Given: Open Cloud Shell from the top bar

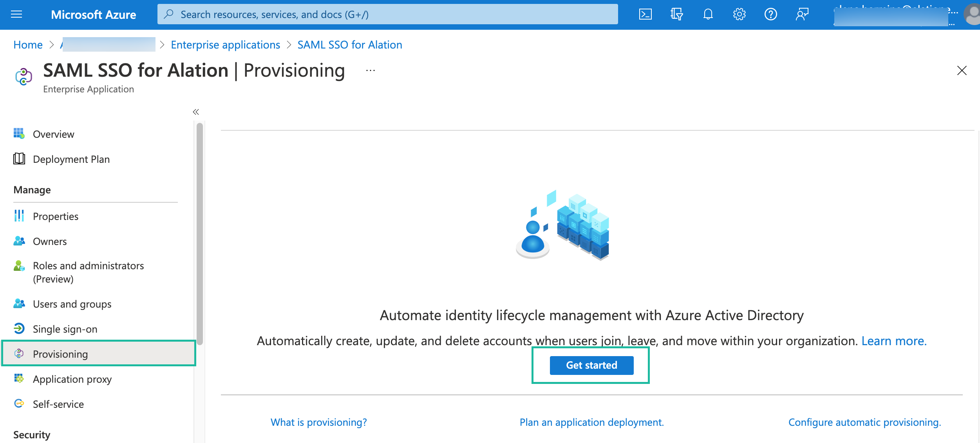Looking at the screenshot, I should tap(645, 14).
